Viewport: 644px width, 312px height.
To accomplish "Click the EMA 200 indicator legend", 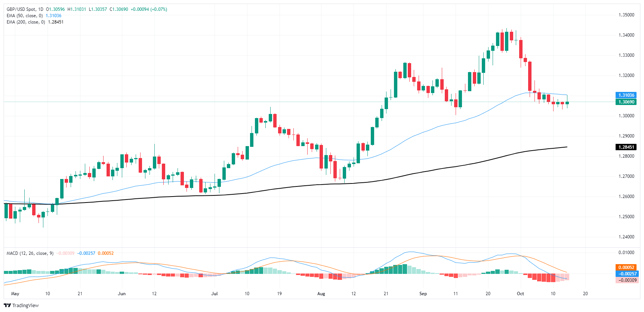I will 26,22.
